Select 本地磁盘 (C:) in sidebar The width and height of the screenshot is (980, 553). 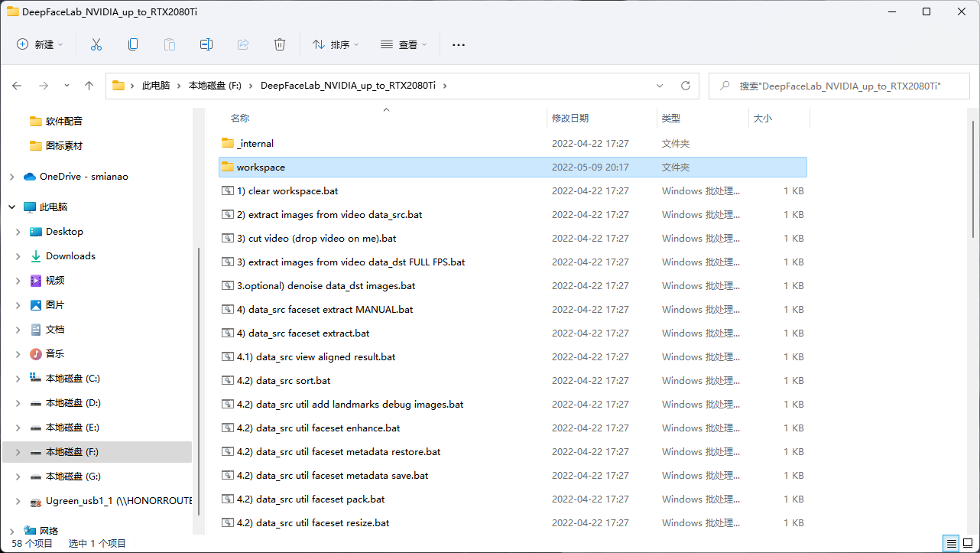click(73, 378)
